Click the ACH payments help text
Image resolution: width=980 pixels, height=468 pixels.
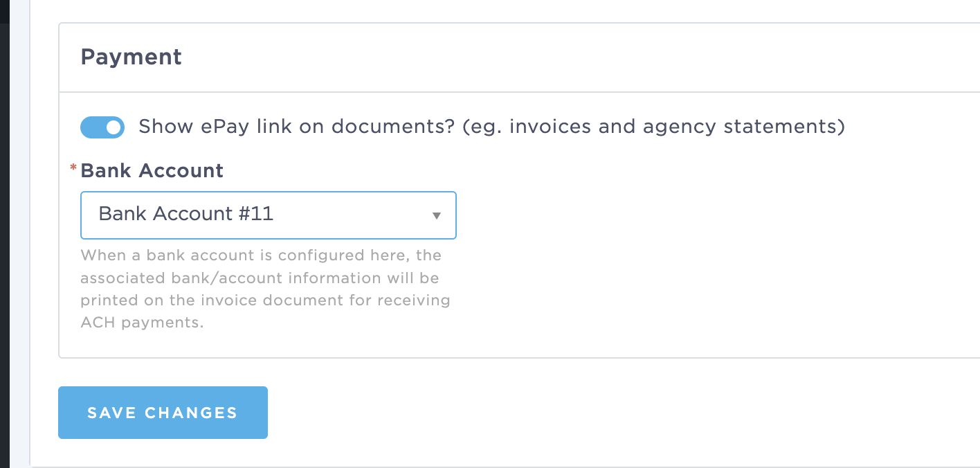coord(142,323)
